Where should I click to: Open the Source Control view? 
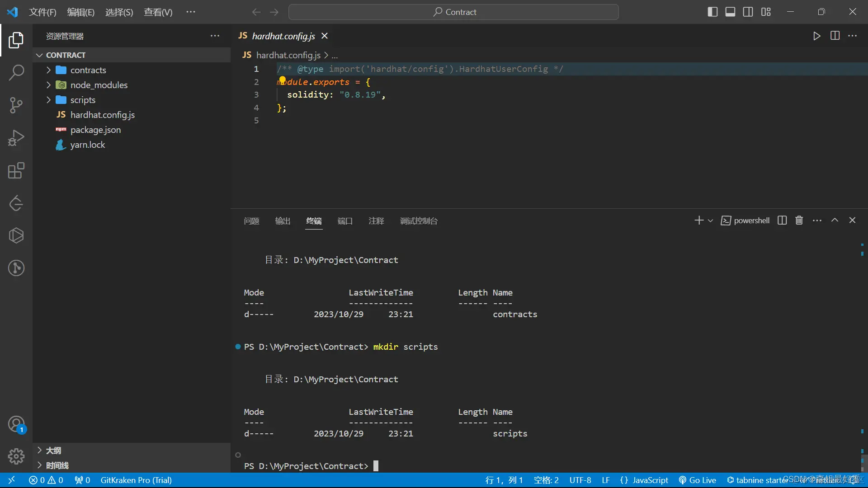click(16, 105)
